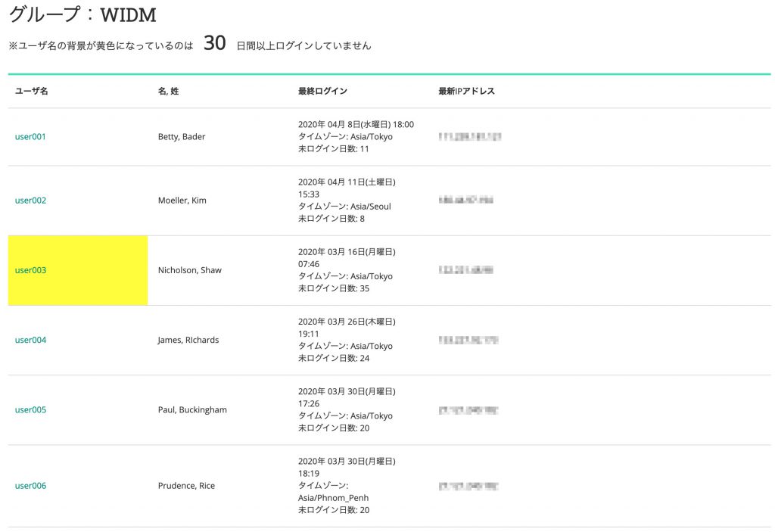This screenshot has width=775, height=532.
Task: Click the blurred IP address for user001
Action: click(x=470, y=137)
